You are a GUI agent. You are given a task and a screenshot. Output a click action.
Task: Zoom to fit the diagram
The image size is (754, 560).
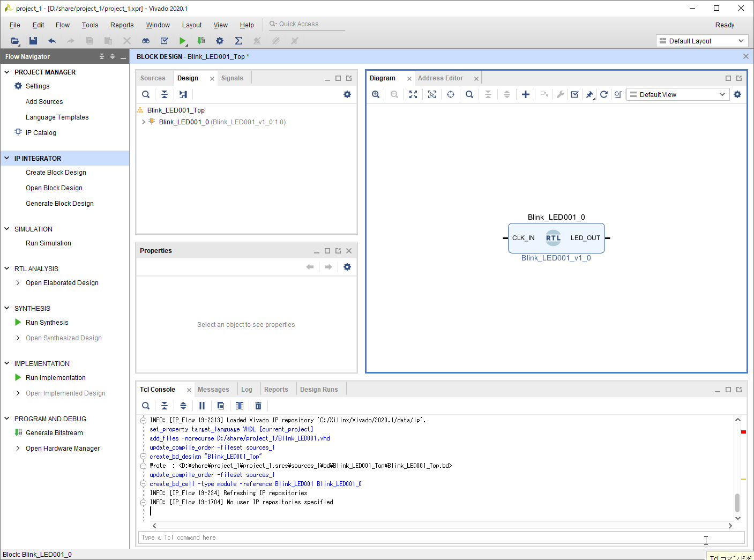pyautogui.click(x=413, y=94)
